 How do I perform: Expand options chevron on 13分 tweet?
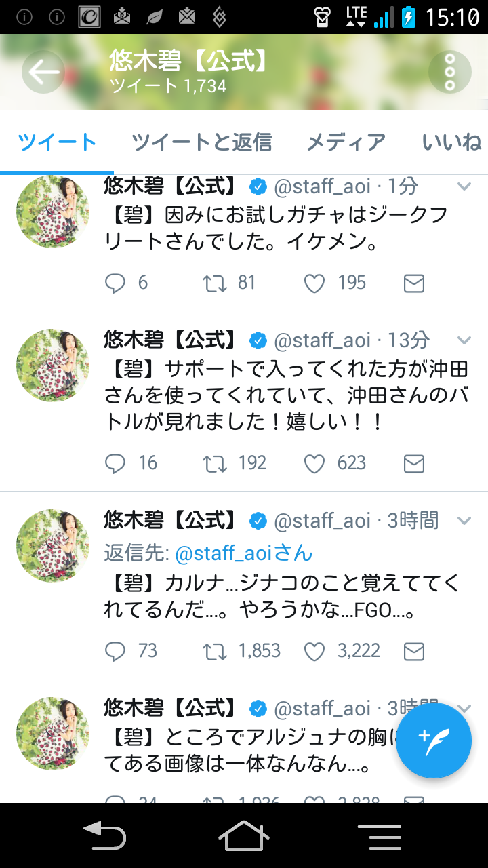tap(464, 340)
